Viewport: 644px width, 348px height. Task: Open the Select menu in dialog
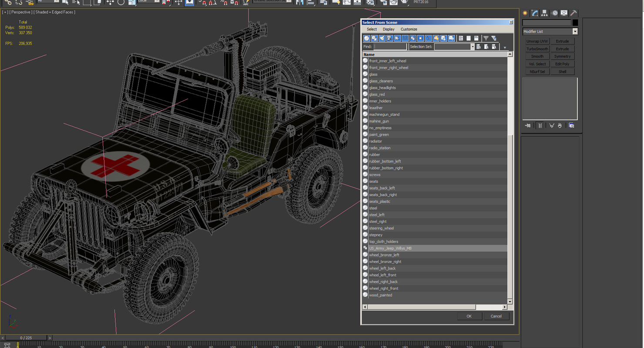coord(372,29)
